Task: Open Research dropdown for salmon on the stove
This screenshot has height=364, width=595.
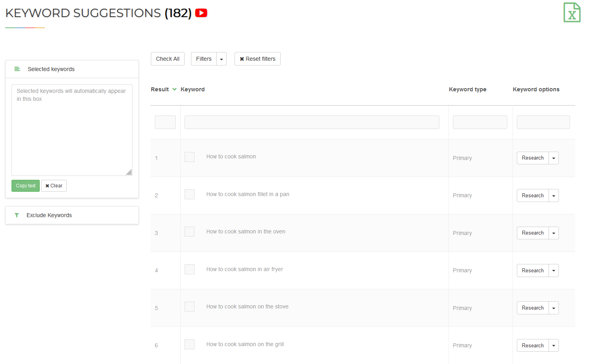Action: pos(554,308)
